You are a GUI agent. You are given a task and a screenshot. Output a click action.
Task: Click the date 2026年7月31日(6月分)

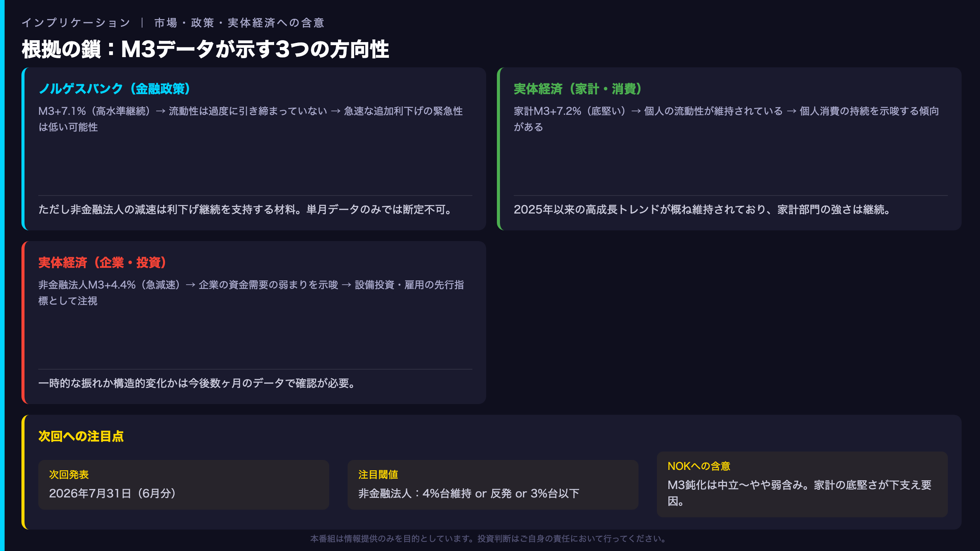[x=113, y=493]
